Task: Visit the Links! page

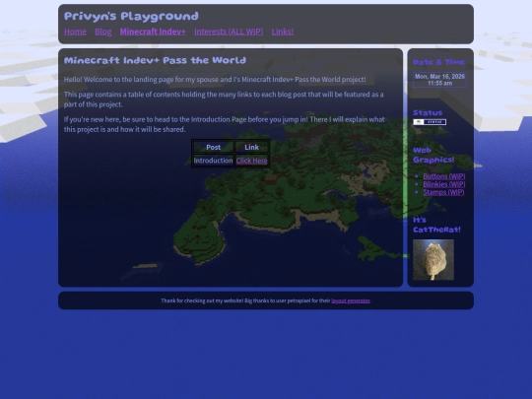Action: (283, 32)
